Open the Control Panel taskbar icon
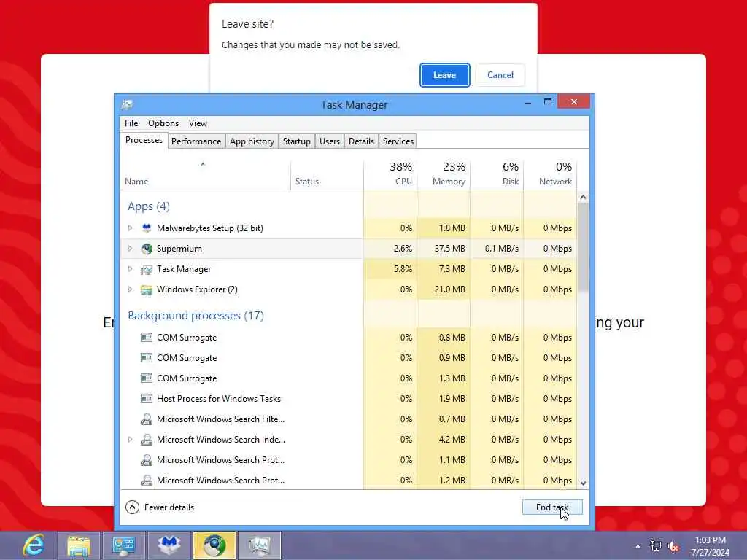Viewport: 747px width, 560px height. coord(124,545)
